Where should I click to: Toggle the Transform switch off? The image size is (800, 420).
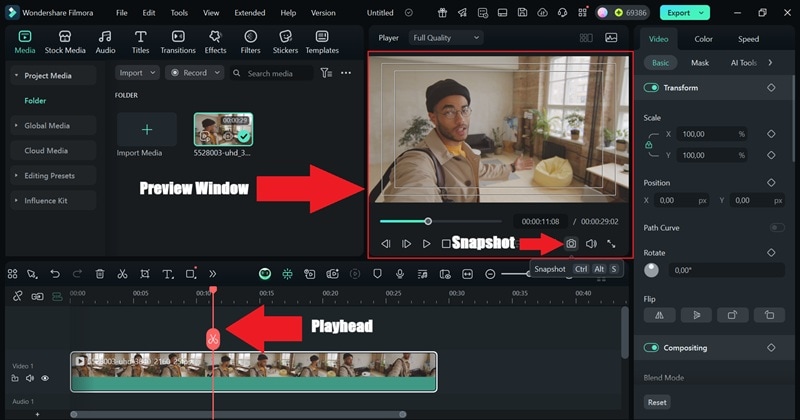click(x=651, y=88)
